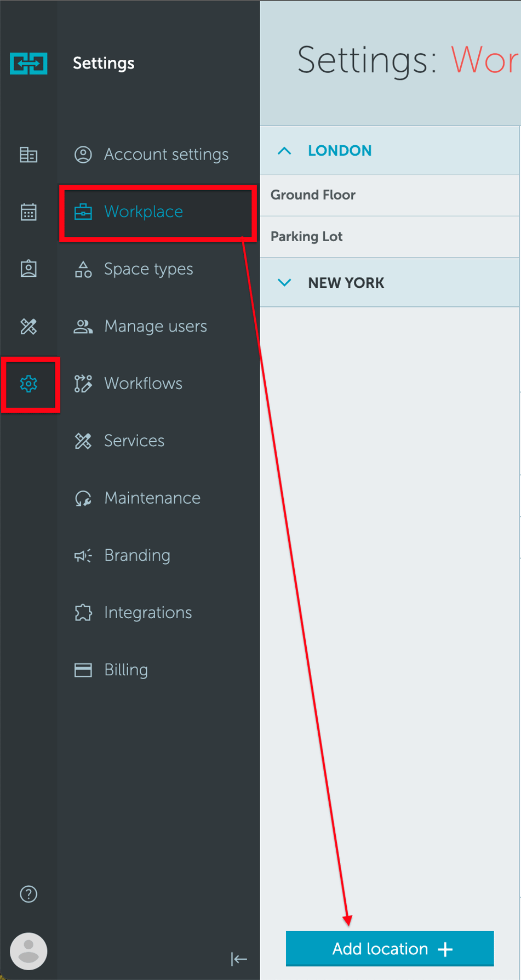Select the crossed tools icon in the sidebar
This screenshot has height=980, width=521.
coord(28,326)
